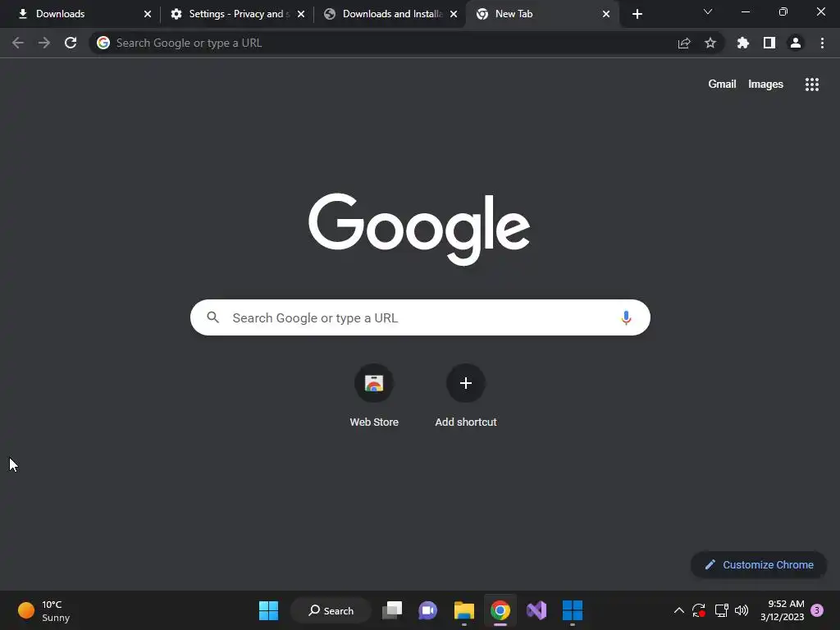The width and height of the screenshot is (840, 630).
Task: Click the back navigation arrow
Action: pyautogui.click(x=18, y=43)
